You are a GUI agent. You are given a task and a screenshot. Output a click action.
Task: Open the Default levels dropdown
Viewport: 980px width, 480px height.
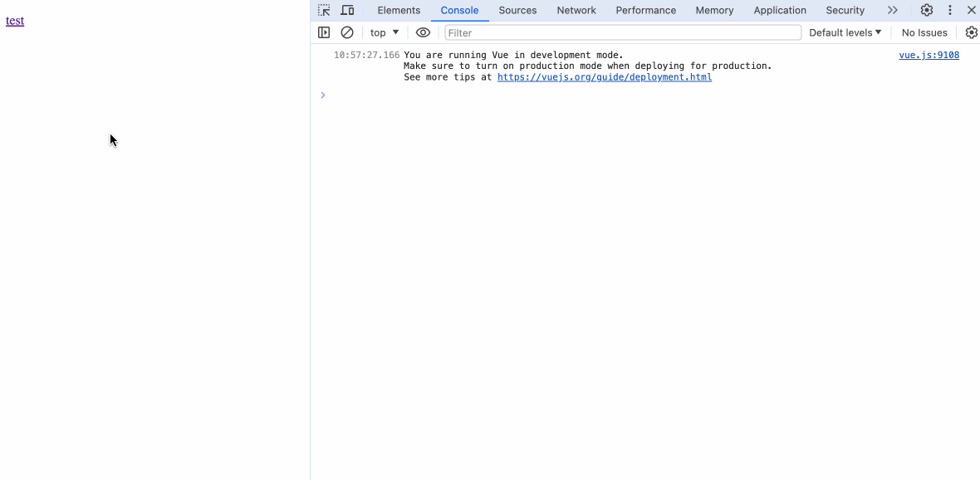845,32
